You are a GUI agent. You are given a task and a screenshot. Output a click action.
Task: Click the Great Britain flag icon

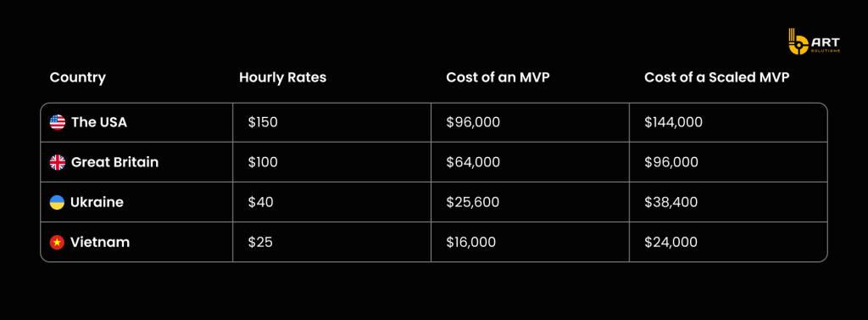click(58, 162)
